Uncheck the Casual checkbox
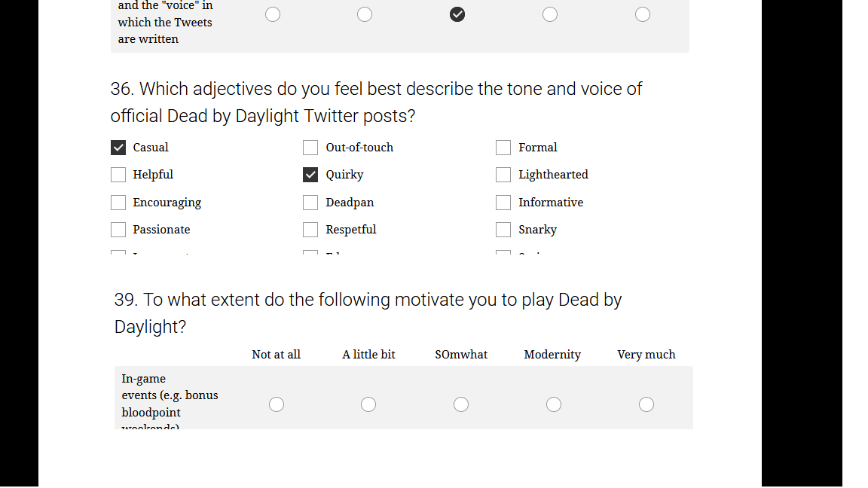This screenshot has height=488, width=868. coord(118,148)
